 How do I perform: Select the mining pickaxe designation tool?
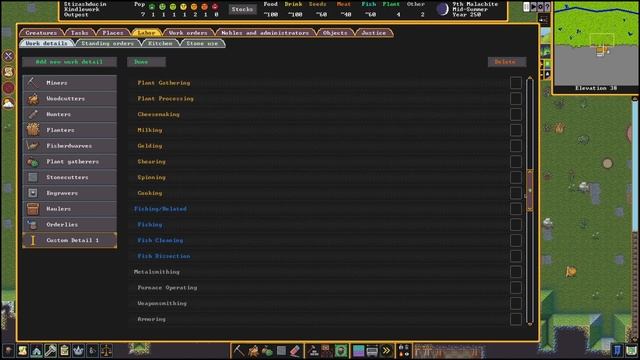click(239, 351)
